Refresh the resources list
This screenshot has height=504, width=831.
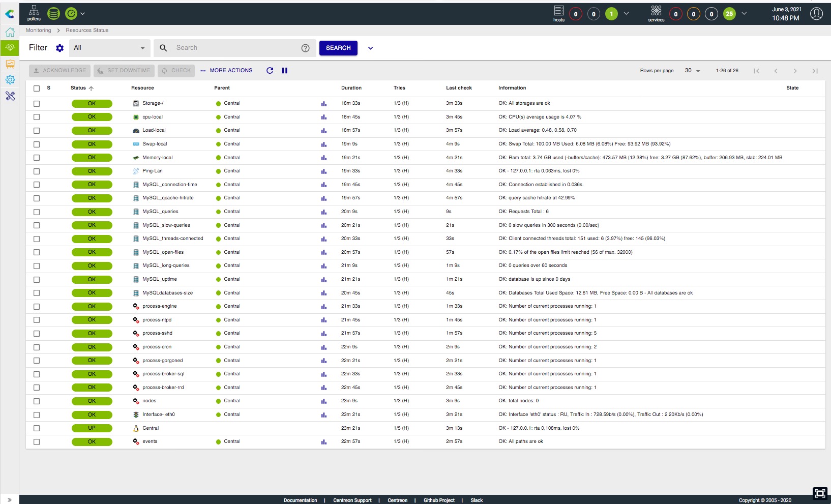coord(270,71)
